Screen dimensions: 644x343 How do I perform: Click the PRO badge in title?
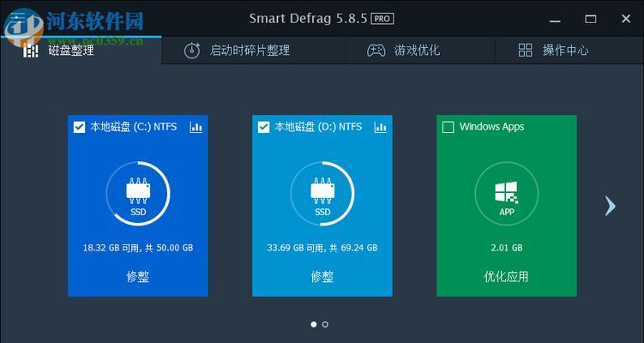[x=382, y=19]
